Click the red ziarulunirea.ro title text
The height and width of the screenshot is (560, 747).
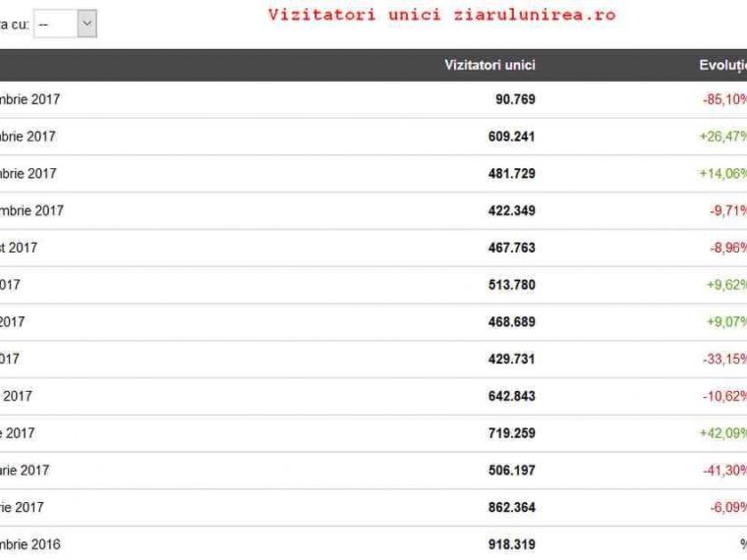pyautogui.click(x=441, y=15)
